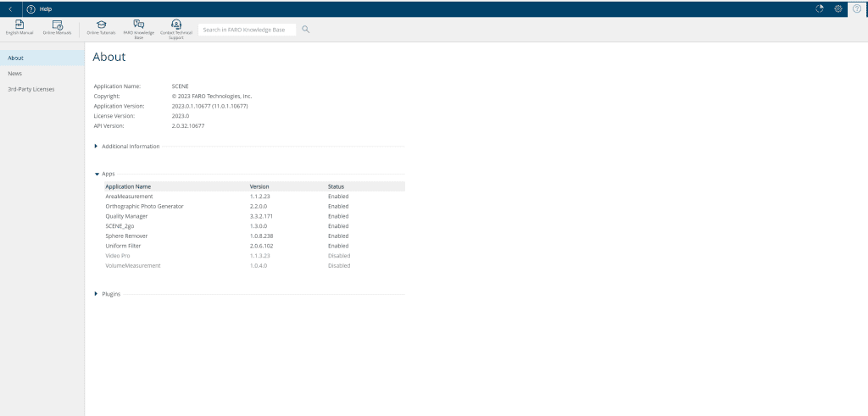868x416 pixels.
Task: Open the FARO Knowledge Base icon
Action: coord(138,25)
